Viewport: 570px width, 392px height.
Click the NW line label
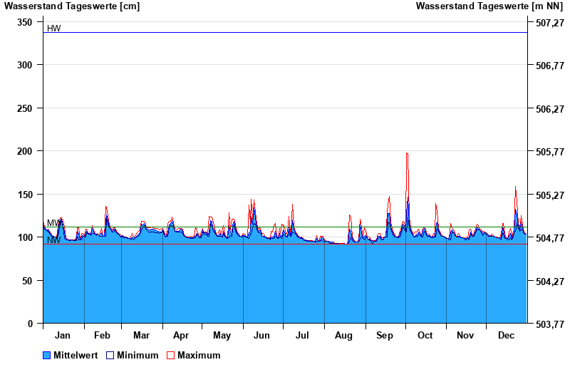[53, 240]
